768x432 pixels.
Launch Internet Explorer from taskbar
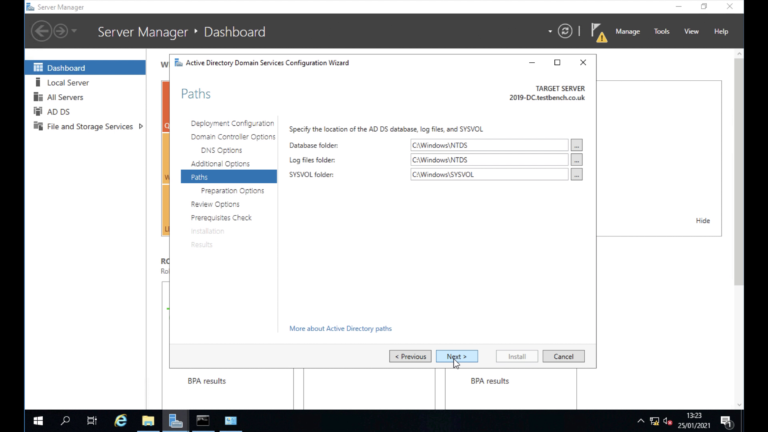[120, 421]
